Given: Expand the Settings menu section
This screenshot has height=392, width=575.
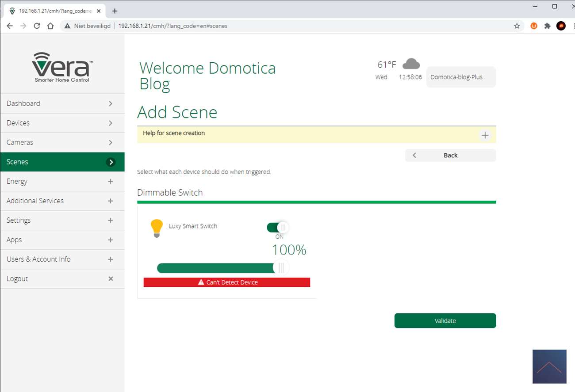Looking at the screenshot, I should (111, 221).
